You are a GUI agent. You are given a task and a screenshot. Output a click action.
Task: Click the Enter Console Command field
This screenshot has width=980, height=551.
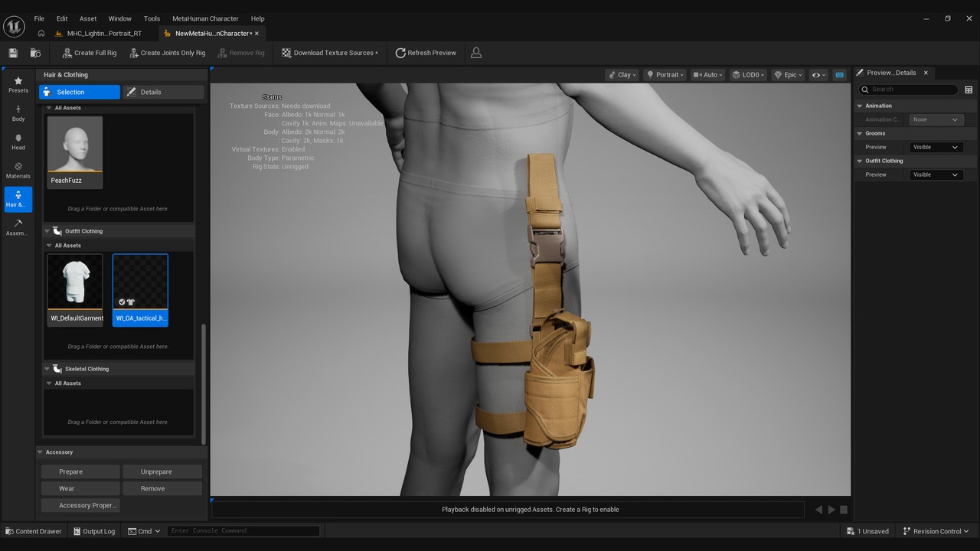click(243, 530)
